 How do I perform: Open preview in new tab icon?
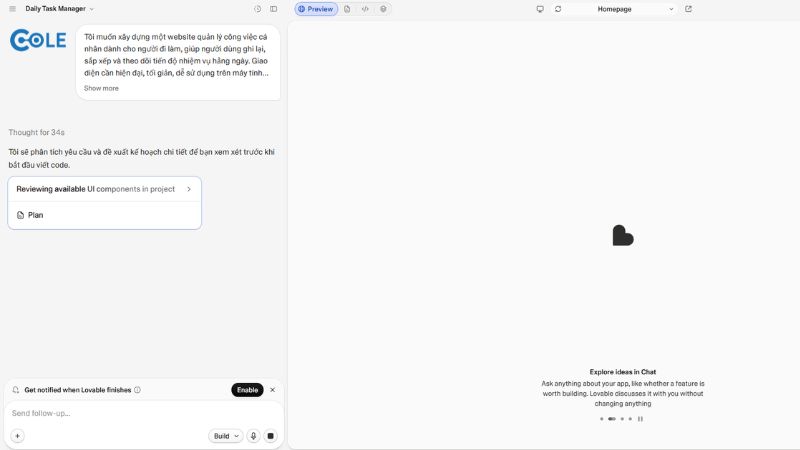[688, 9]
